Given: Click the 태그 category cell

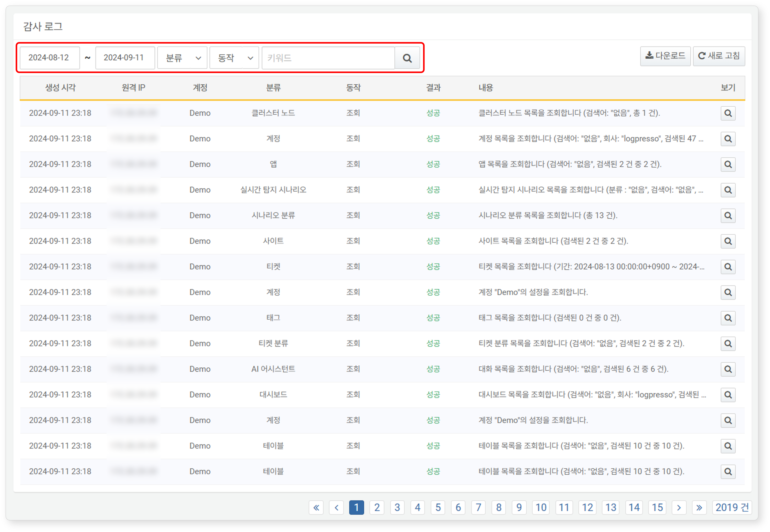Looking at the screenshot, I should point(273,318).
